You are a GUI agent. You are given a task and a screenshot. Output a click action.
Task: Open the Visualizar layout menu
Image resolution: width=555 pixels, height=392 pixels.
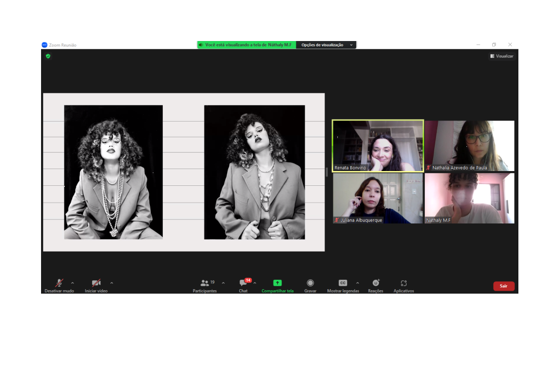click(502, 56)
